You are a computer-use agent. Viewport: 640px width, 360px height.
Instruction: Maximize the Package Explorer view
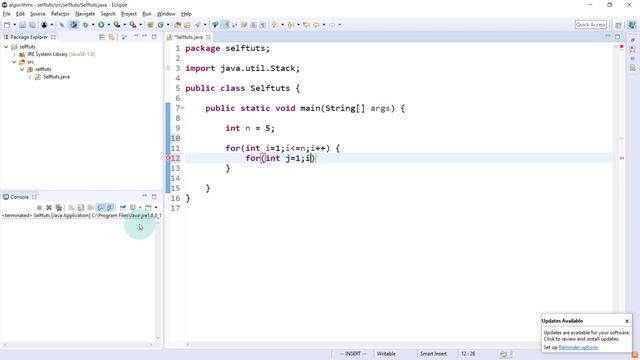[x=154, y=37]
